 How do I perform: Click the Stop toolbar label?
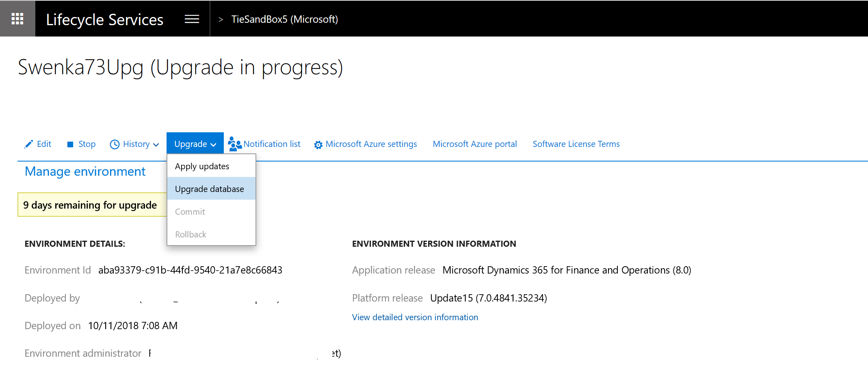pos(87,144)
